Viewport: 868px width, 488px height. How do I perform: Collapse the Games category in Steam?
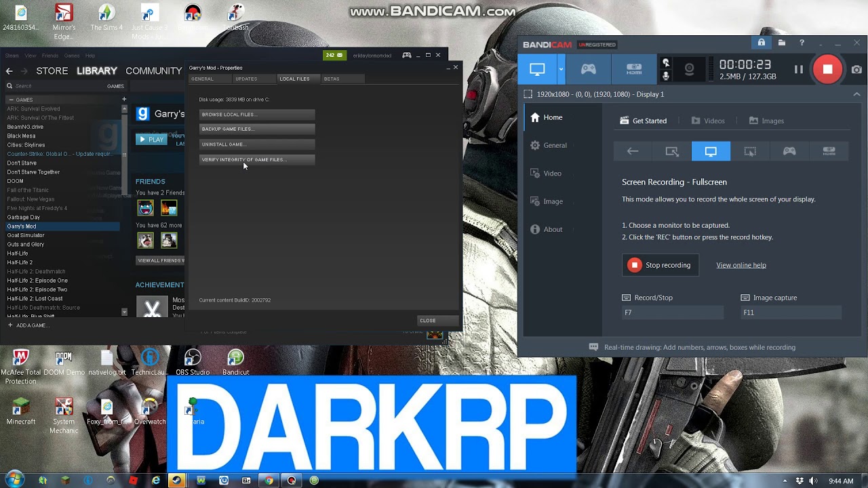[9, 100]
